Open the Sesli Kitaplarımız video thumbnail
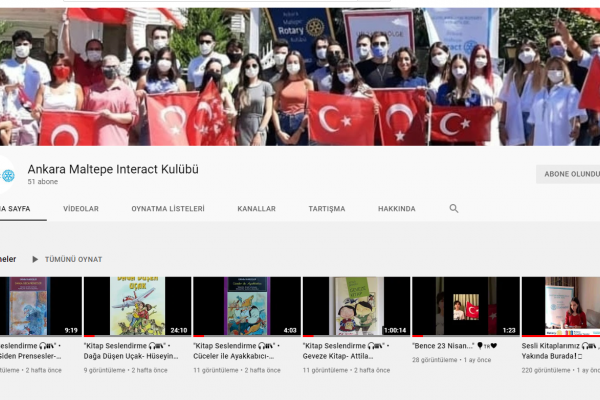Image resolution: width=600 pixels, height=400 pixels. [x=561, y=306]
